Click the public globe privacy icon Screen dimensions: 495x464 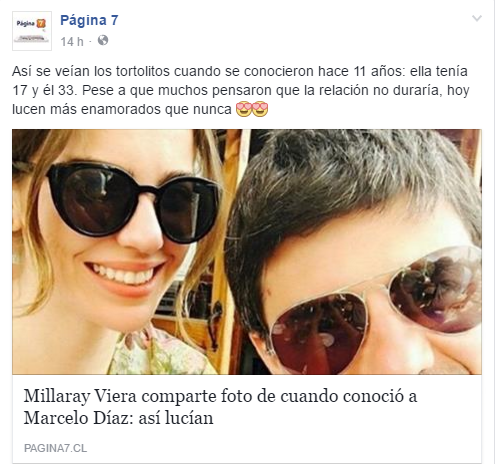(x=103, y=40)
